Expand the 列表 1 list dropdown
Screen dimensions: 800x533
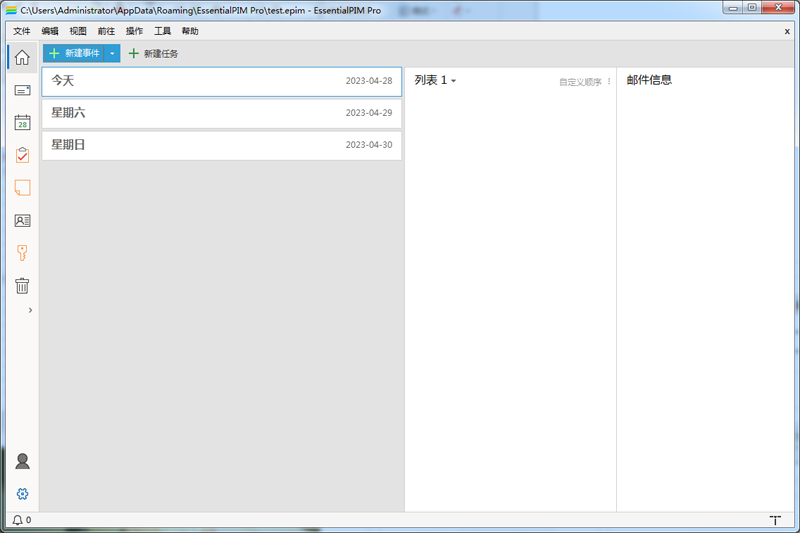click(453, 81)
